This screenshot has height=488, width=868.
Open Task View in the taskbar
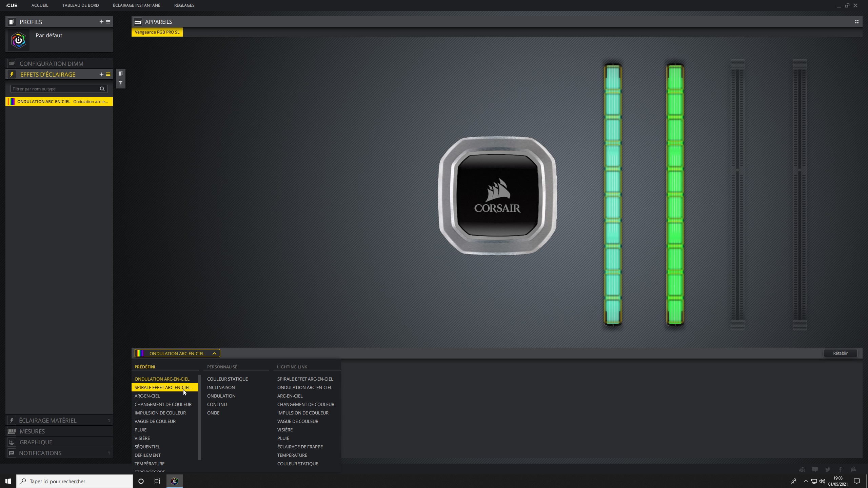(157, 481)
